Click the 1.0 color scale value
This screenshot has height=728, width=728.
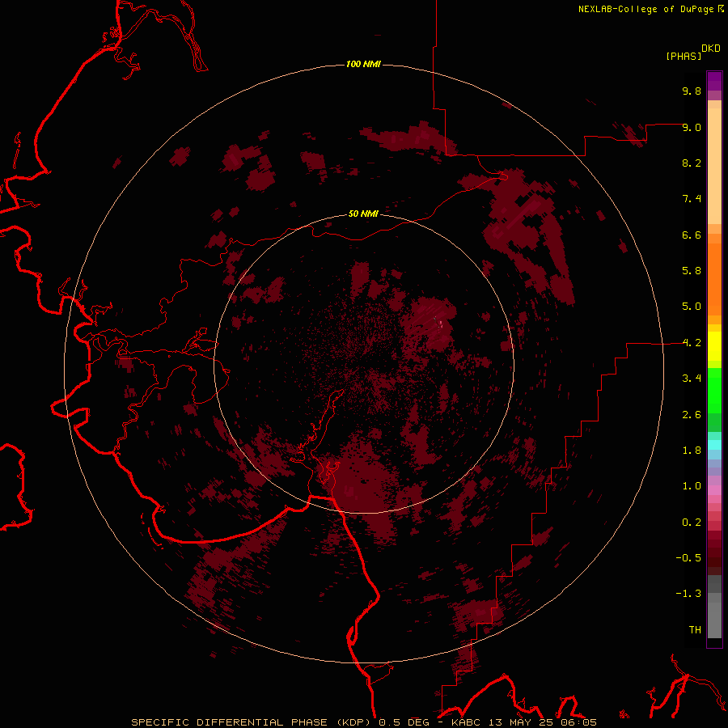point(692,486)
